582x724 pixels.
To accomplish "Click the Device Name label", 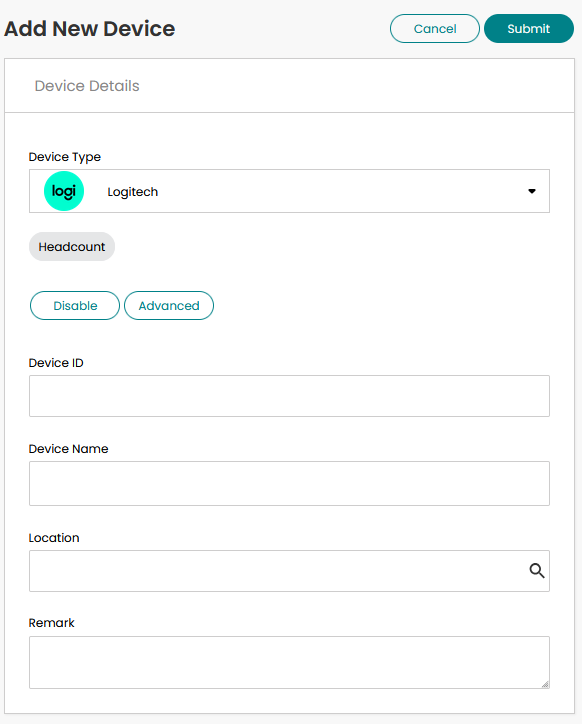I will click(x=68, y=449).
